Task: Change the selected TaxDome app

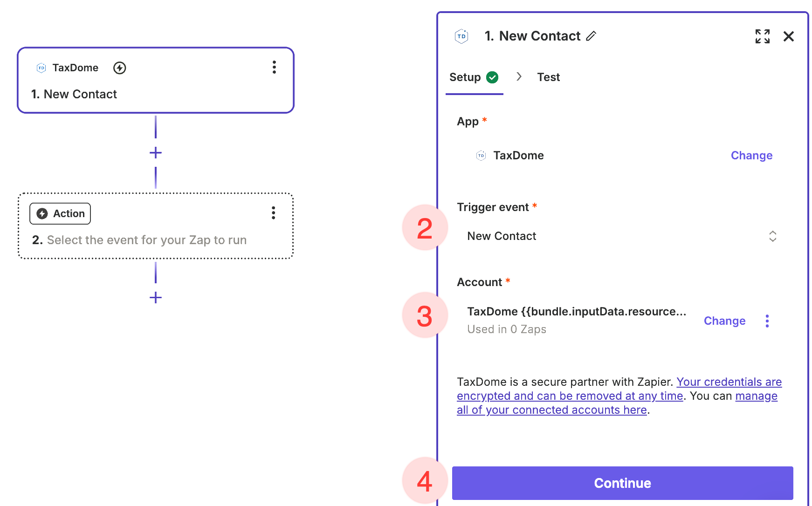Action: 751,156
